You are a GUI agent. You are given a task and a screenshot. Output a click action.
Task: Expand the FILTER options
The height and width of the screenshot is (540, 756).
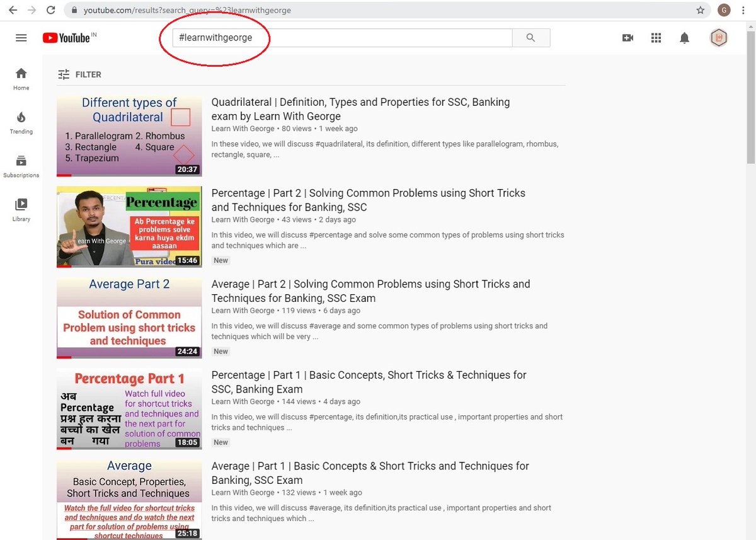(x=79, y=74)
